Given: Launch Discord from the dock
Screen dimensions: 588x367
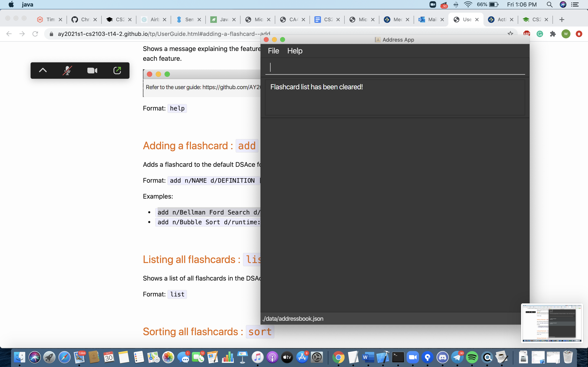Looking at the screenshot, I should (442, 357).
